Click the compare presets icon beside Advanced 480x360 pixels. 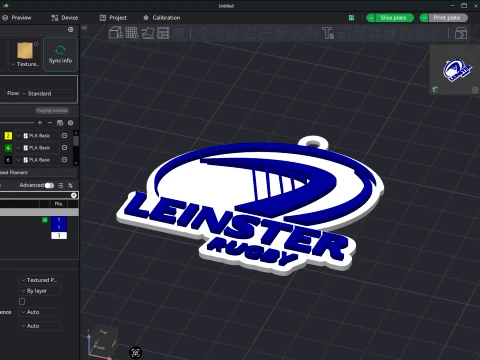(x=70, y=185)
